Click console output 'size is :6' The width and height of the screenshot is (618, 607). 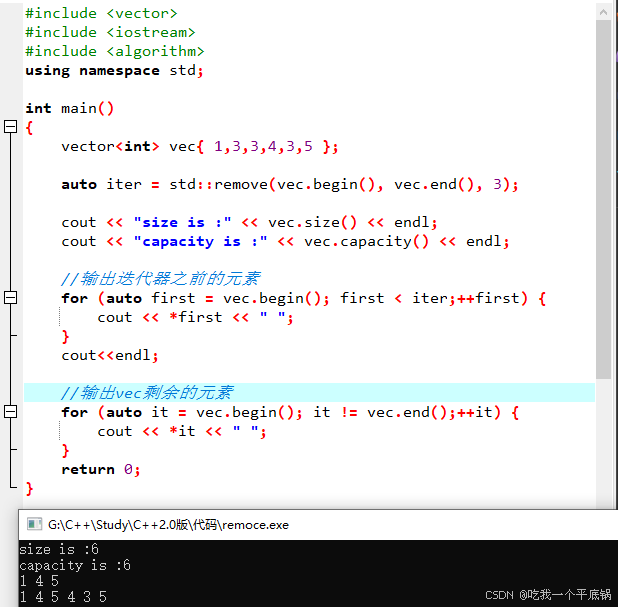pos(59,549)
